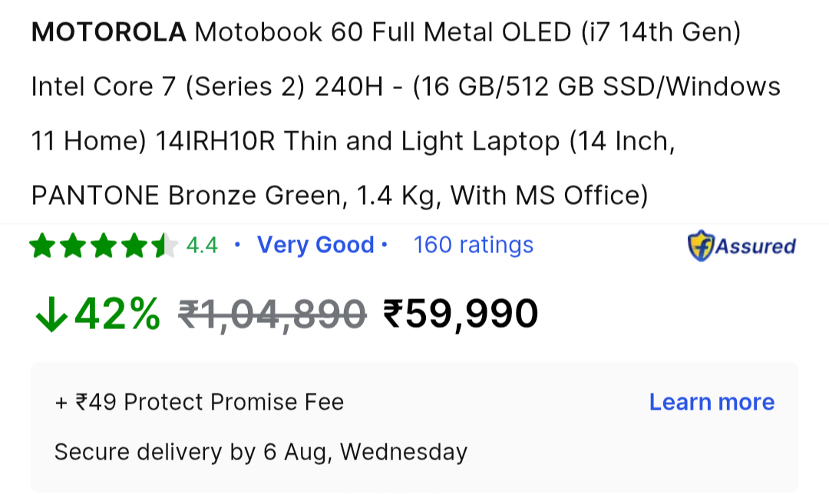Select the current price ₹59,990
829x504 pixels.
pyautogui.click(x=460, y=312)
